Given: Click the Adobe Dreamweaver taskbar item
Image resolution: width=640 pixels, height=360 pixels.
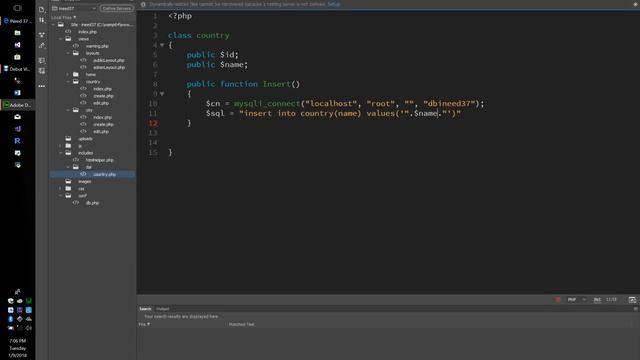Looking at the screenshot, I should pos(18,105).
